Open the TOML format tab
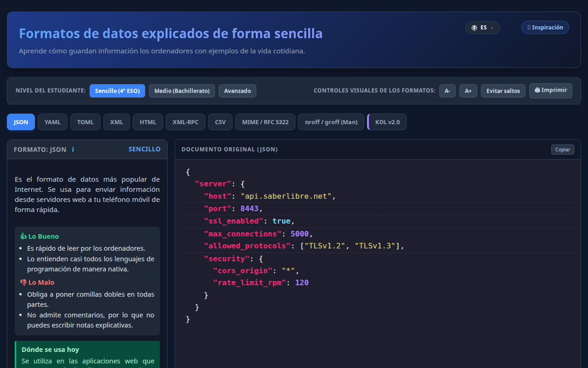The image size is (588, 368). point(85,122)
